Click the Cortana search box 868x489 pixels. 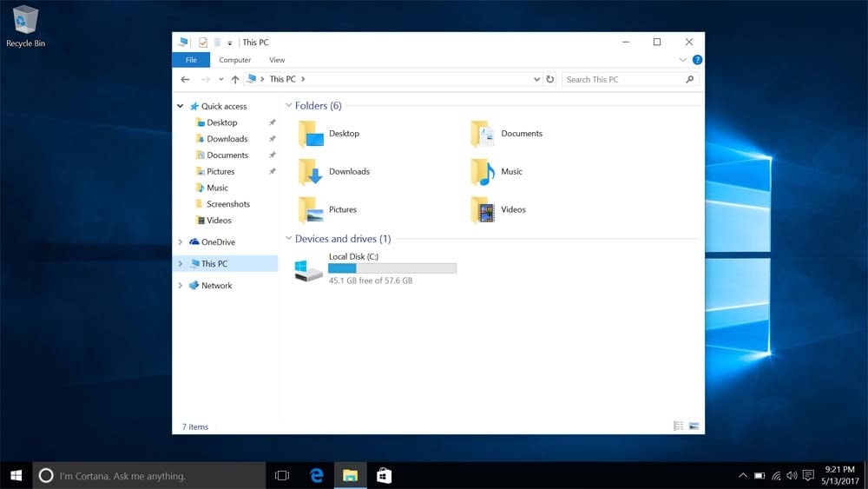(149, 476)
